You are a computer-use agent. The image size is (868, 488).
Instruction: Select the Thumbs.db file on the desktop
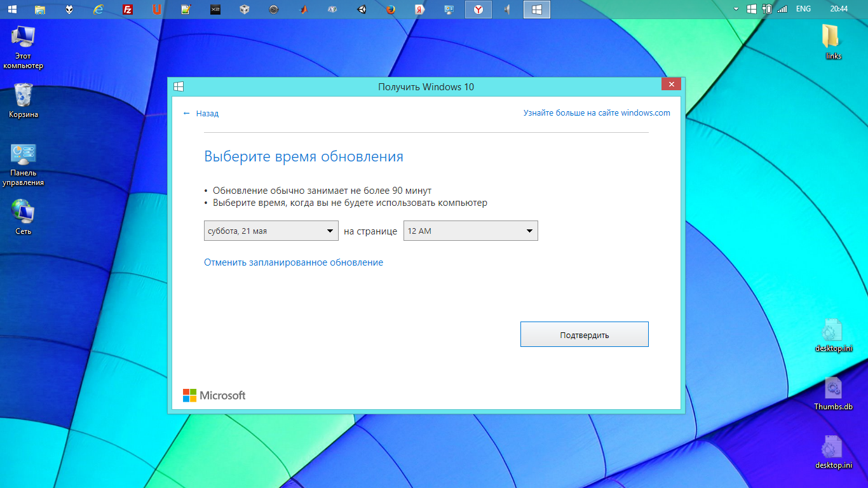click(833, 393)
